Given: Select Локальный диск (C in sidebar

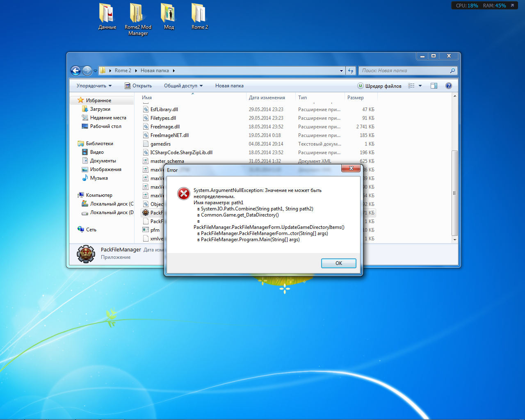Looking at the screenshot, I should tap(107, 204).
